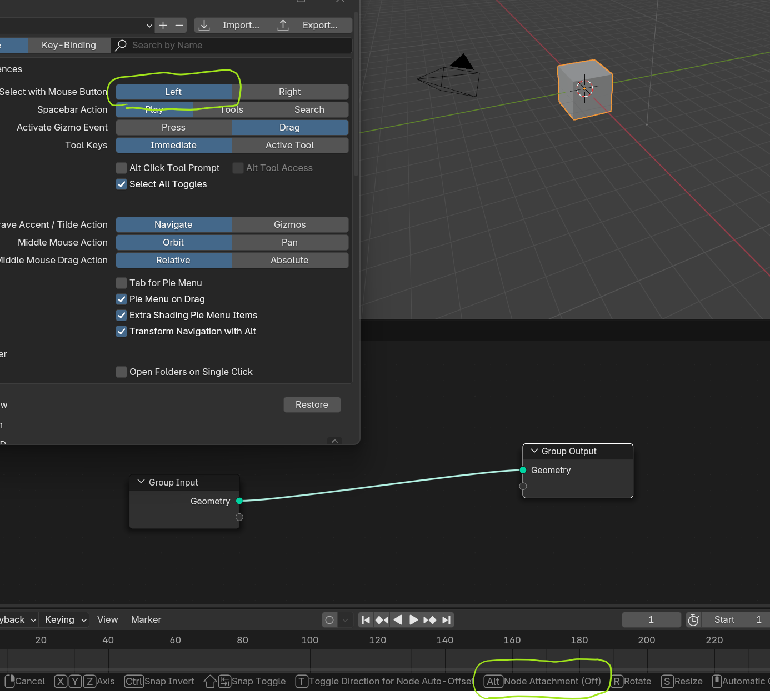Jump to the next keyframe
The image size is (770, 700).
[429, 620]
